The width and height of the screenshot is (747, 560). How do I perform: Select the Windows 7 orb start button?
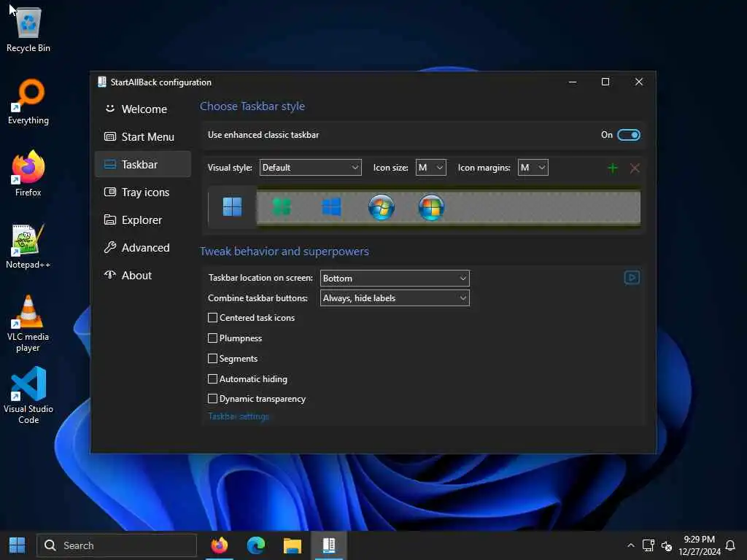[381, 207]
